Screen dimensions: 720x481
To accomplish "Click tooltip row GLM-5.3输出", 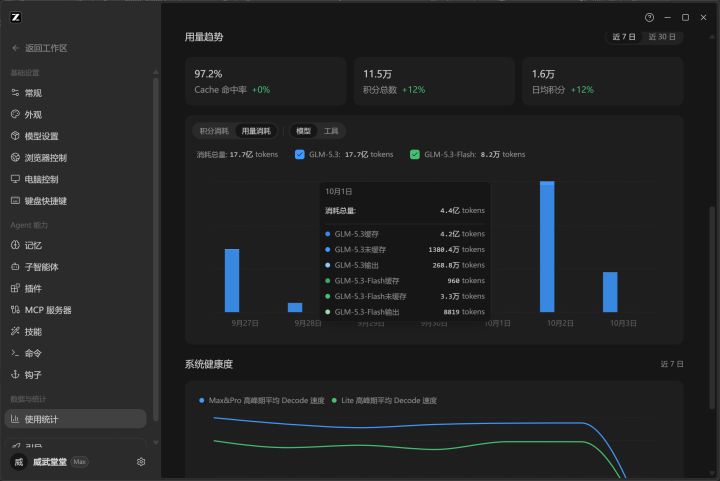I will pyautogui.click(x=405, y=265).
